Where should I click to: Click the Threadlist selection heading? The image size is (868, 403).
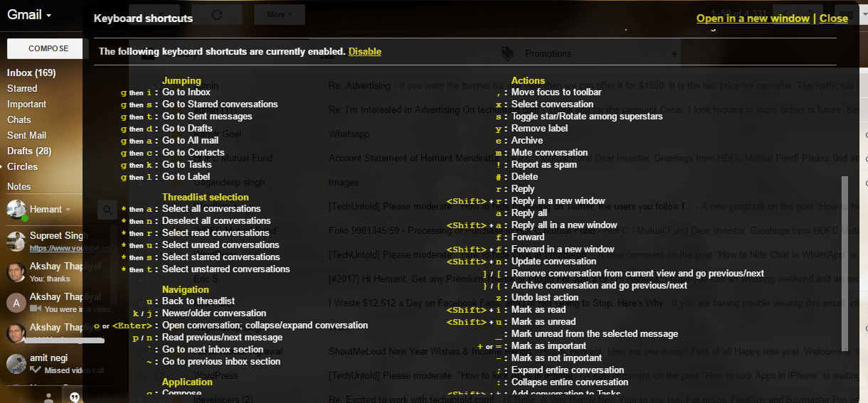click(206, 197)
